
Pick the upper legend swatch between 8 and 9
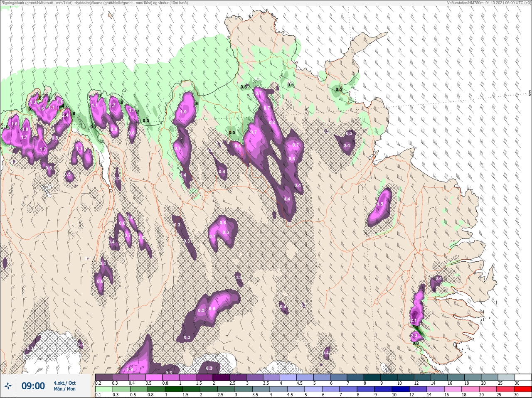(x=372, y=377)
